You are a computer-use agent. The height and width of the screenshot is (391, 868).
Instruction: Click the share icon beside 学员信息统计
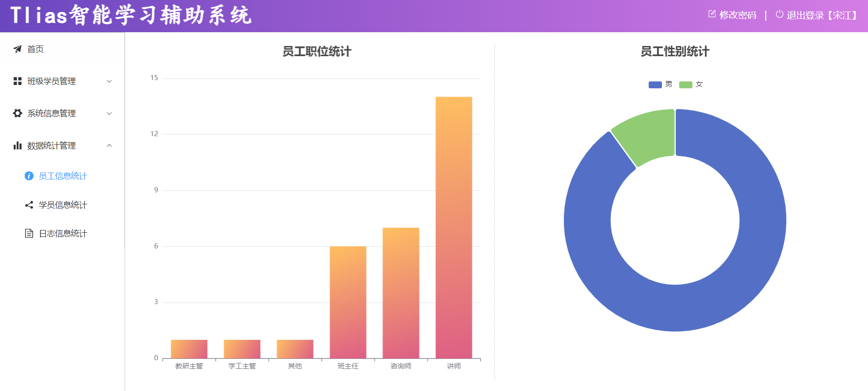click(29, 205)
